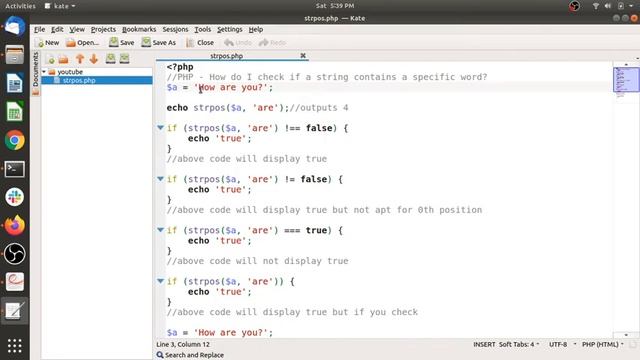Click the Wi-Fi icon in the top bar
Image resolution: width=640 pixels, height=360 pixels.
(596, 6)
